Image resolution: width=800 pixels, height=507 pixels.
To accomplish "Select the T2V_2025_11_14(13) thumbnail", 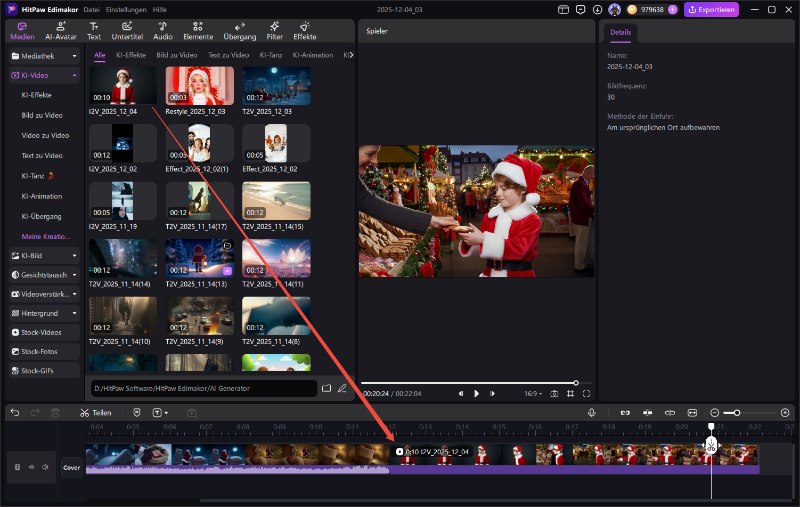I will pyautogui.click(x=199, y=258).
